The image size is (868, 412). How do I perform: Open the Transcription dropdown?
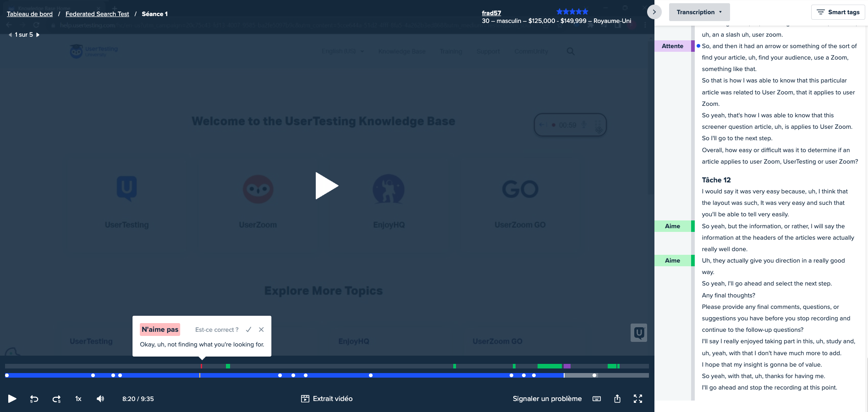click(699, 12)
